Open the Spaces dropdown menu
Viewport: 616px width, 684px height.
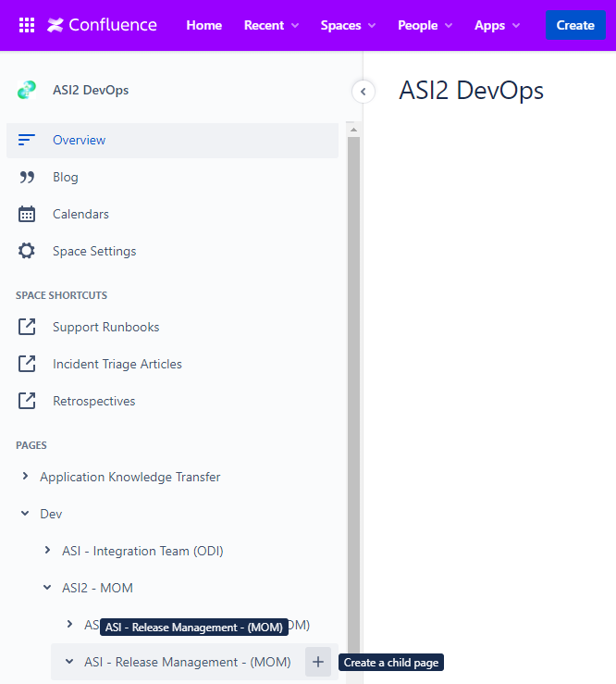[348, 25]
